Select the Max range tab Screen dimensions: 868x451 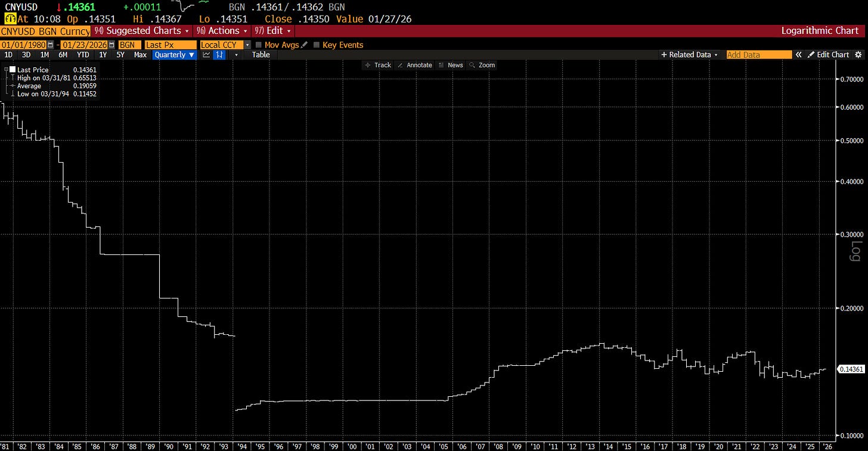[x=140, y=55]
